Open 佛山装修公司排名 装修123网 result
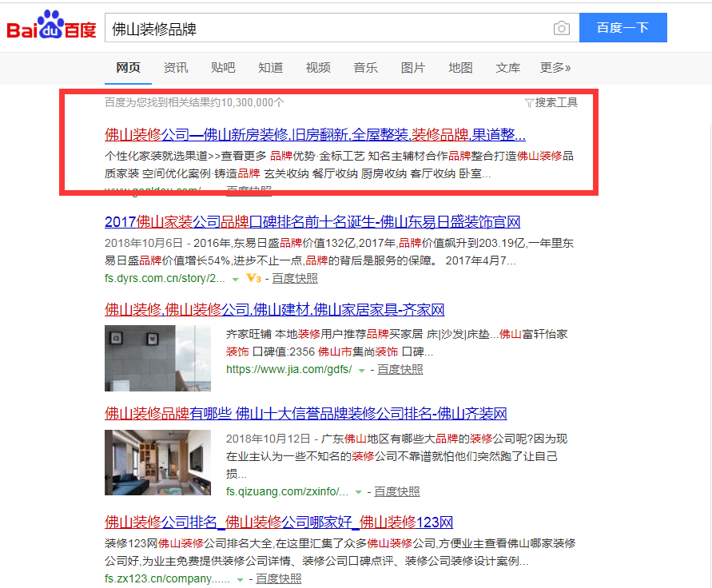This screenshot has height=588, width=712. pos(279,522)
